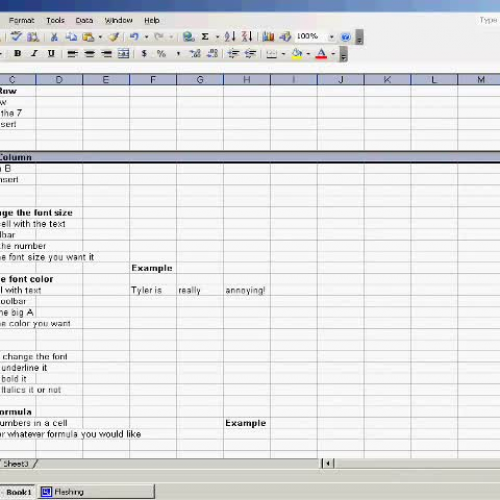Open the Tools menu
Screen dimensions: 500x500
point(55,21)
